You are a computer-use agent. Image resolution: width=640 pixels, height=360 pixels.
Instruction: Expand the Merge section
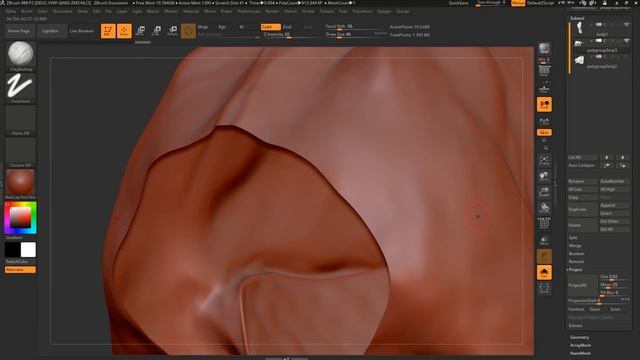[575, 246]
